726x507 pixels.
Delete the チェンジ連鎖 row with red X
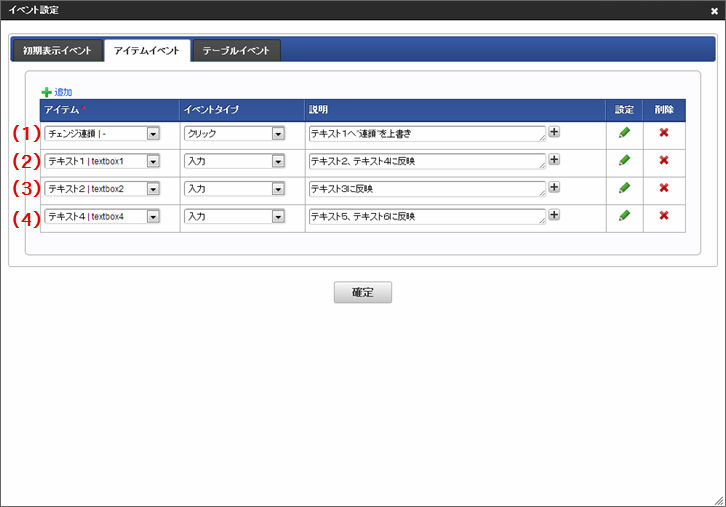click(663, 132)
